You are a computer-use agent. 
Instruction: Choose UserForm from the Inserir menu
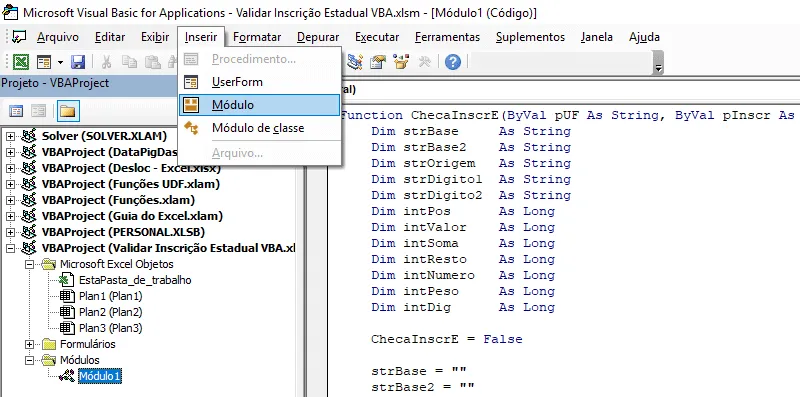pos(259,82)
